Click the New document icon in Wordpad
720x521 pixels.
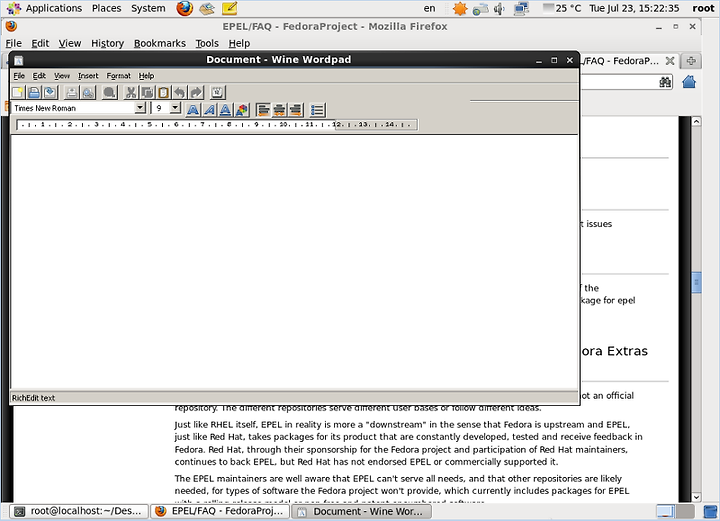(18, 92)
